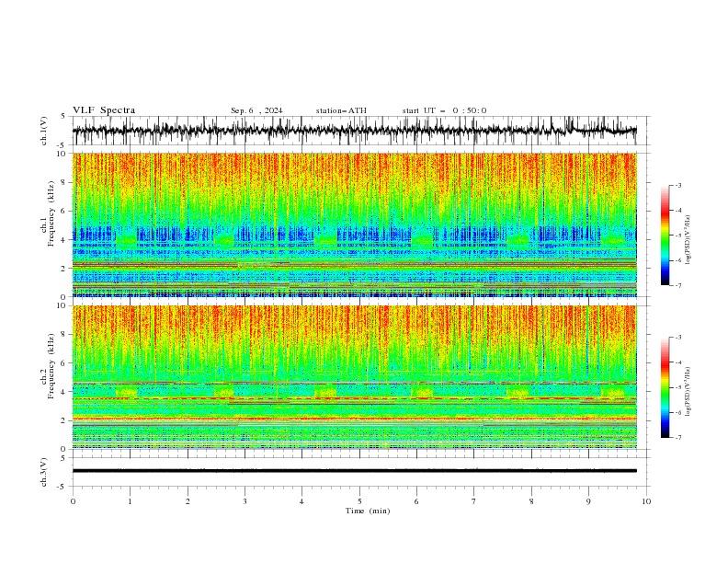Click tick "0" on the Time axis
This screenshot has height=563, width=728.
(73, 501)
